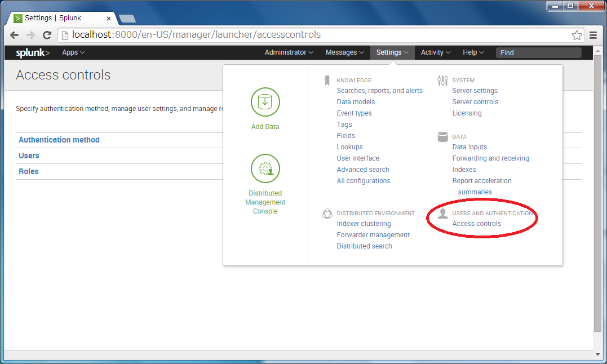Open Report acceleration summaries
The width and height of the screenshot is (607, 364).
(x=481, y=186)
